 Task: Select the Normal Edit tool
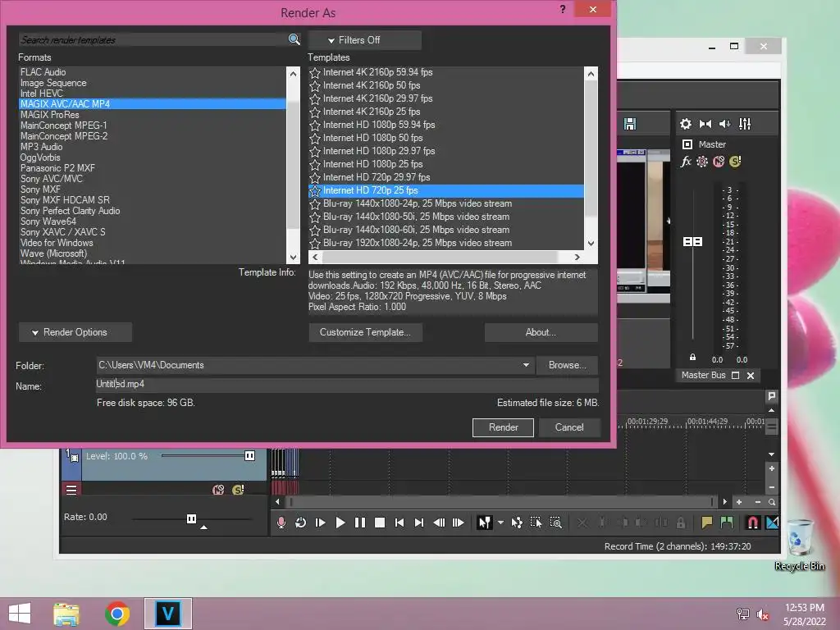[x=484, y=523]
